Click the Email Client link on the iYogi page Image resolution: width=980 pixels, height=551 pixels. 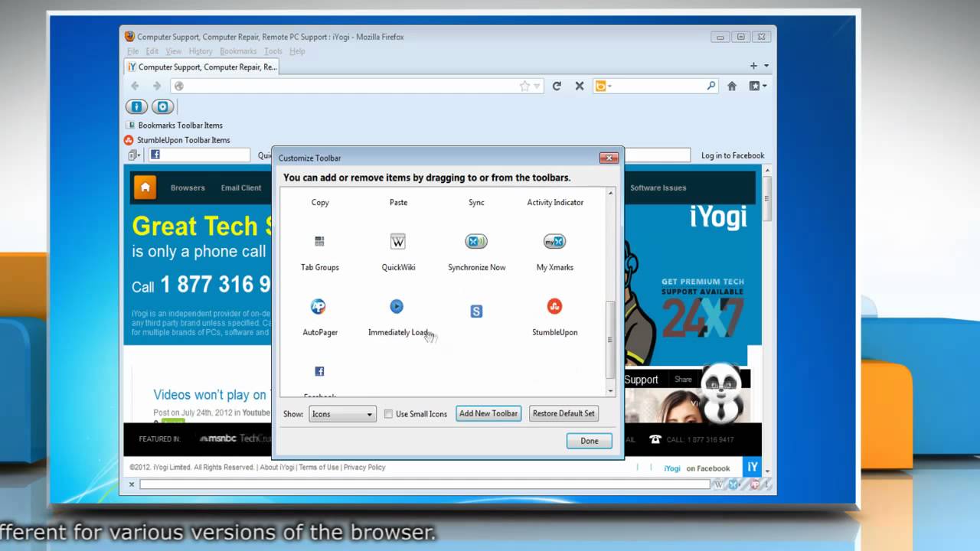point(241,187)
